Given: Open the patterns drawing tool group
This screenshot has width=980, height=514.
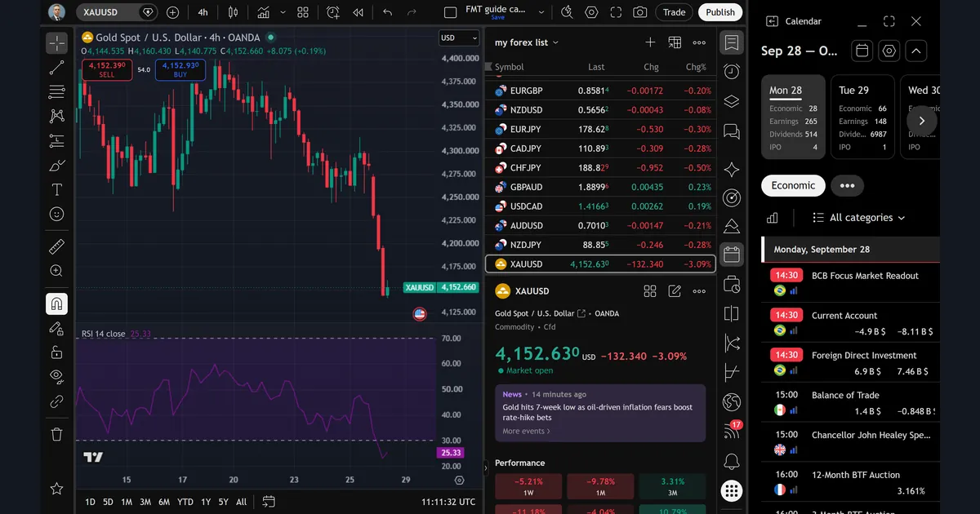Looking at the screenshot, I should (56, 116).
